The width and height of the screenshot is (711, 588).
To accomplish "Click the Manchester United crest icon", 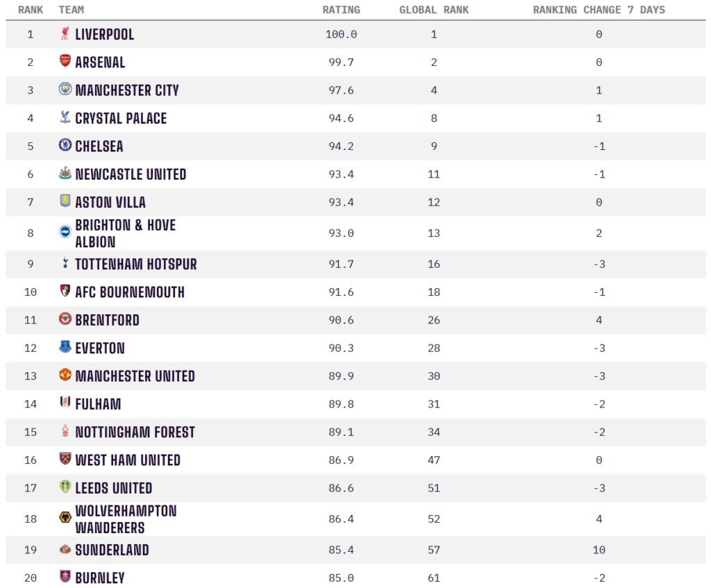I will [x=65, y=375].
